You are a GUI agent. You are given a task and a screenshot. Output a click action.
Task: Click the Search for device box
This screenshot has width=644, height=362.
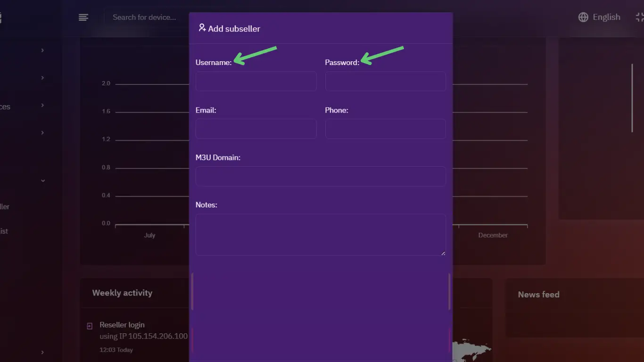(x=144, y=17)
